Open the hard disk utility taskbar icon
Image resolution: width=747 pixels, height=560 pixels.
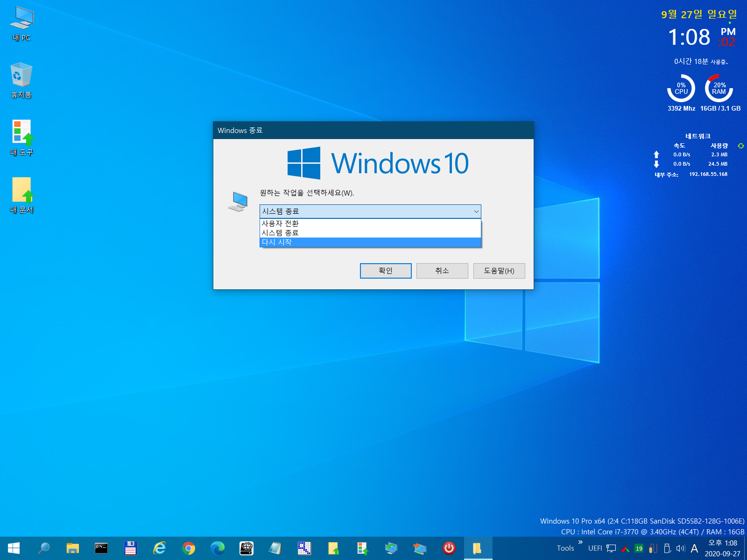(247, 548)
